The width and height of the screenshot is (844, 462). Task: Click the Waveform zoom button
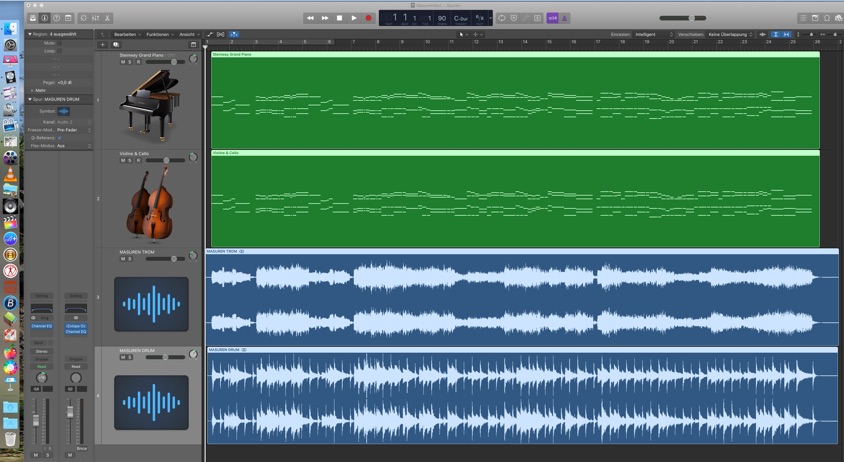pyautogui.click(x=763, y=34)
